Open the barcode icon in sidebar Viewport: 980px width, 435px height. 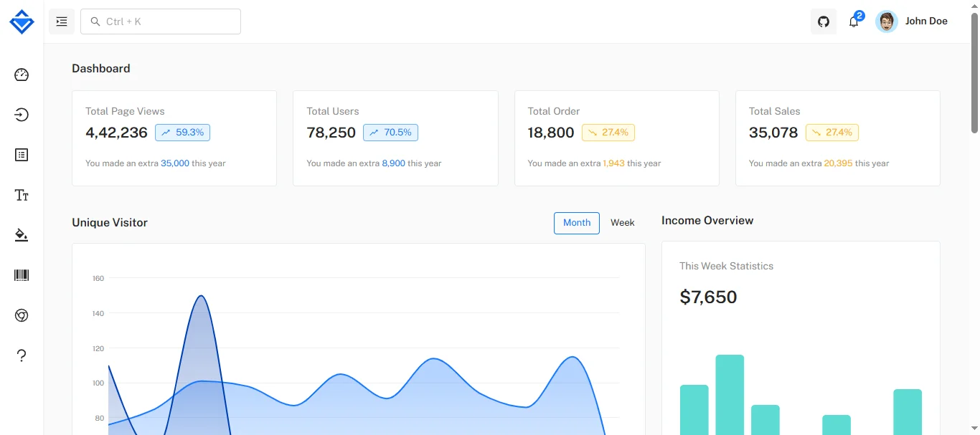(22, 275)
